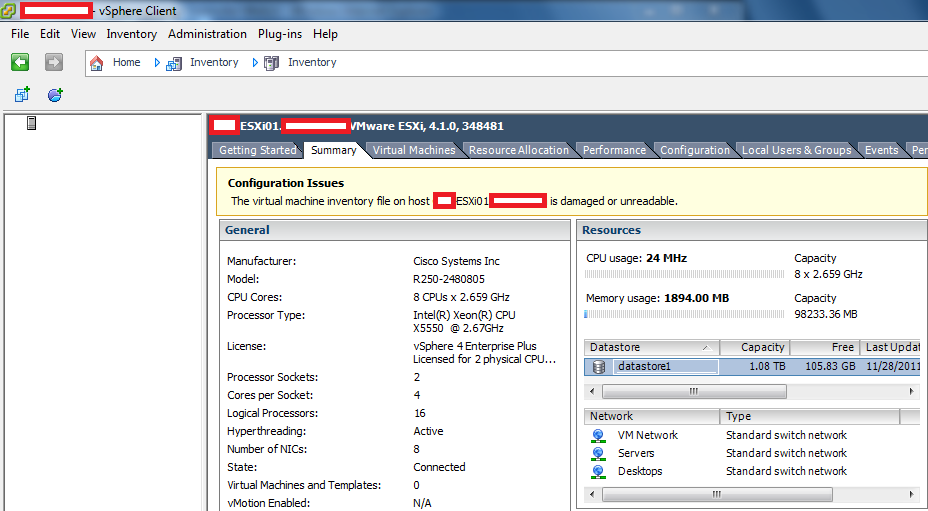Click the network list horizontal scrollbar thumb
Viewport: 928px width, 511px height.
tap(717, 494)
